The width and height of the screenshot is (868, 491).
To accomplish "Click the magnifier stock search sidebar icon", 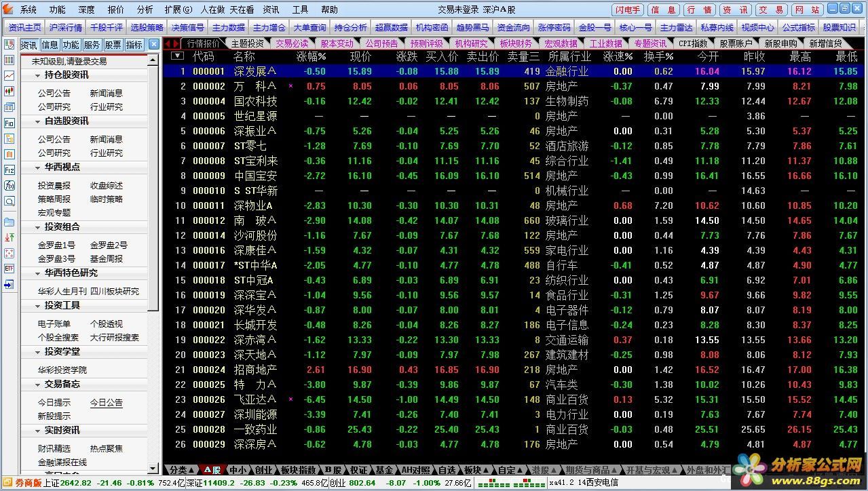I will (9, 201).
